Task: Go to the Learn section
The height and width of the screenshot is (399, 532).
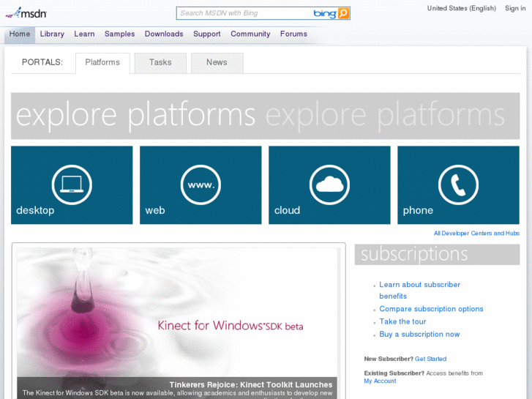Action: (84, 34)
